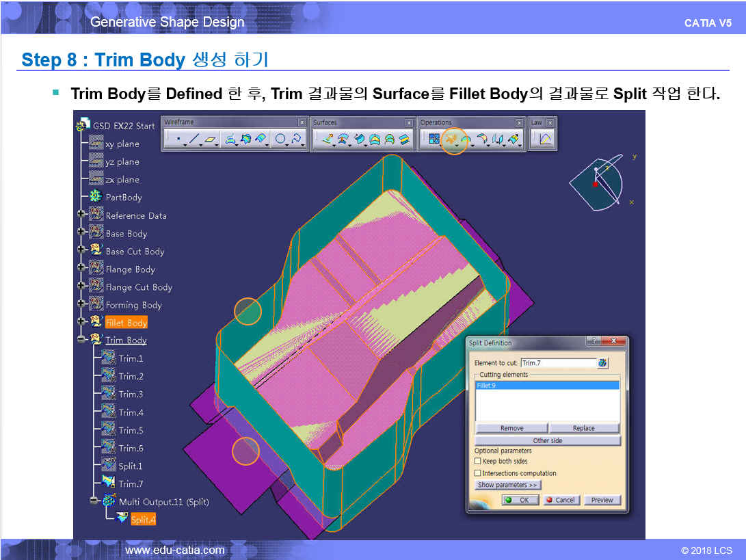Select the Line tool in Wireframe toolbar
746x560 pixels.
click(194, 139)
